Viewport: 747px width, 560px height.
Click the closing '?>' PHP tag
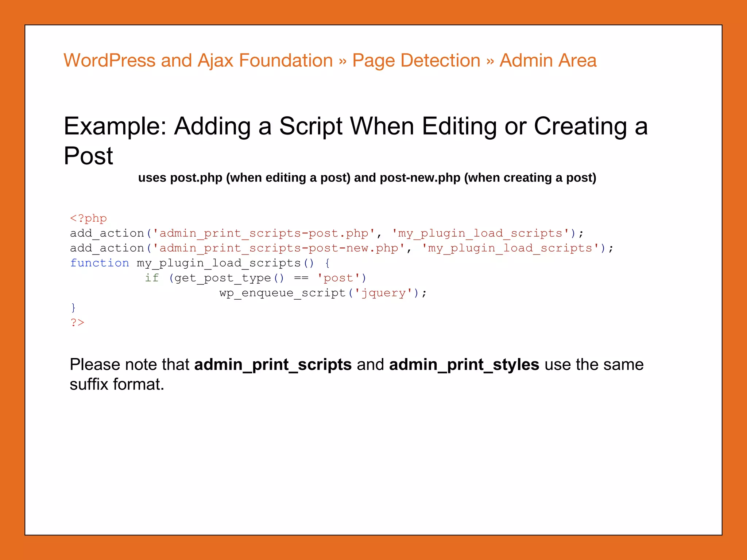pyautogui.click(x=77, y=323)
